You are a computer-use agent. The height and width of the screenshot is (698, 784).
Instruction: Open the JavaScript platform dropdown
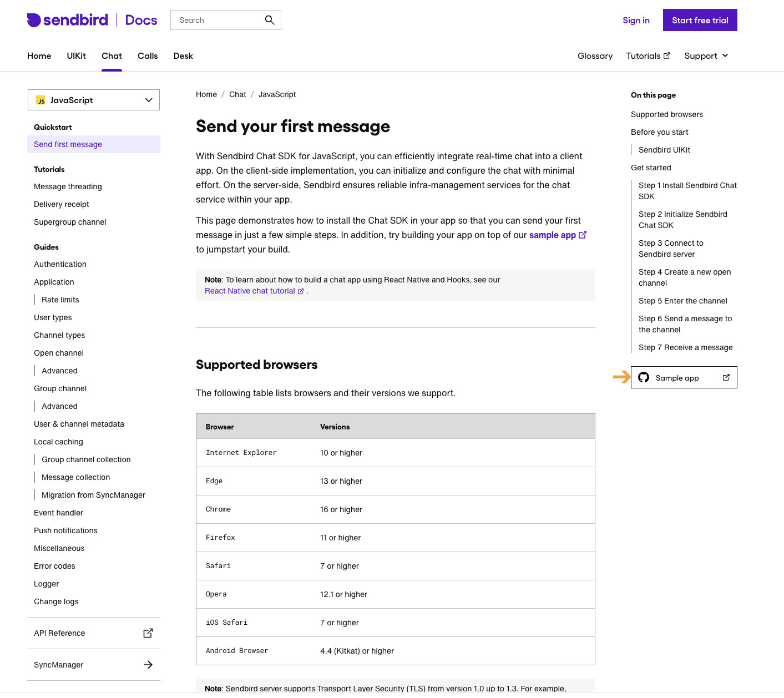point(94,100)
